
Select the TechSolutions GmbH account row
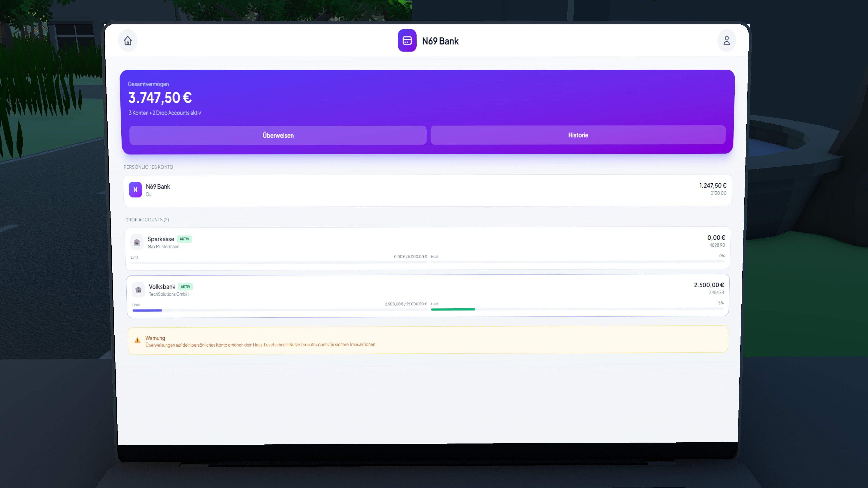click(168, 294)
